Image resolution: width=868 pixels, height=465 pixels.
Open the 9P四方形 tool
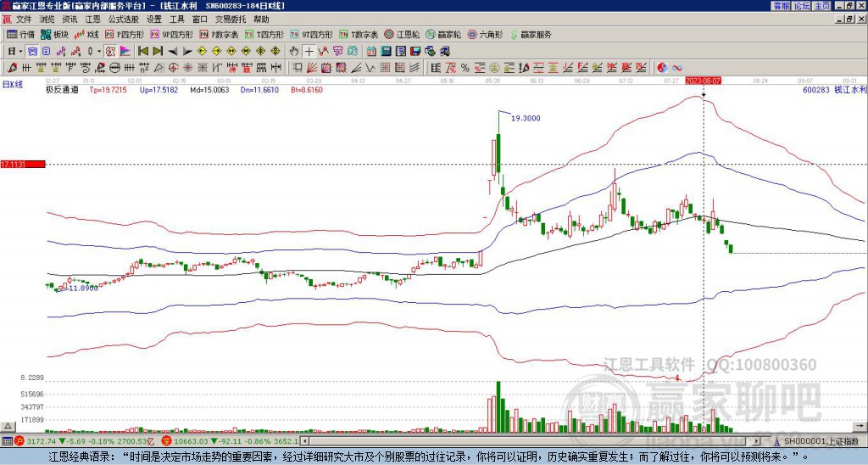[x=172, y=34]
